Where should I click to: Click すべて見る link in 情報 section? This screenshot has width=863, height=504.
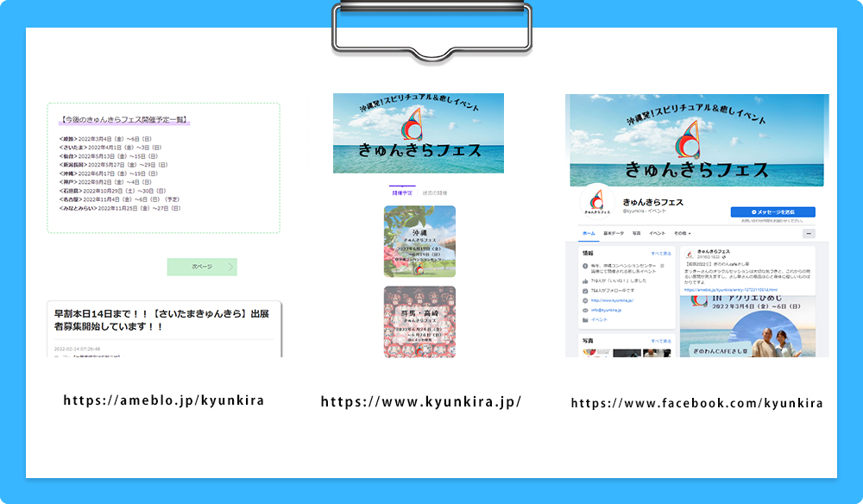[x=661, y=254]
